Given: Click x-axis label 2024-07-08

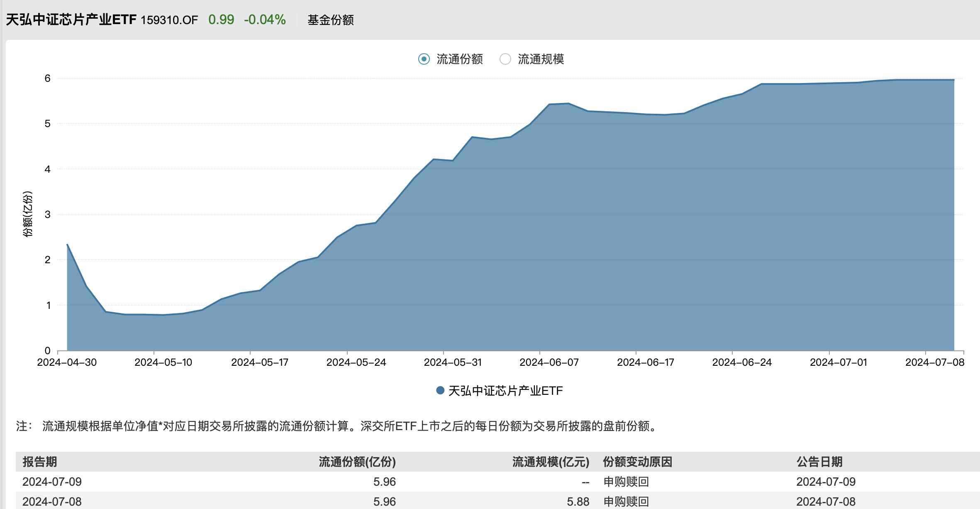Looking at the screenshot, I should pos(935,362).
